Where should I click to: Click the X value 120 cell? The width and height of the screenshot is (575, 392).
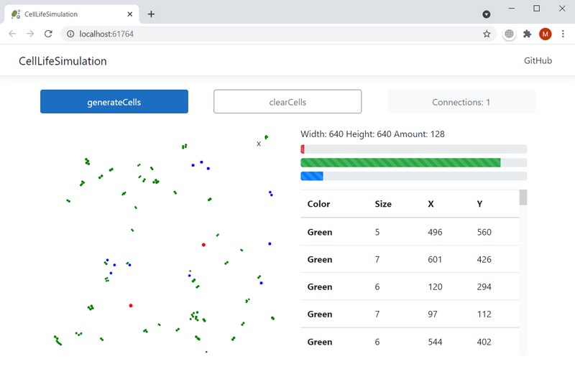[x=435, y=287]
